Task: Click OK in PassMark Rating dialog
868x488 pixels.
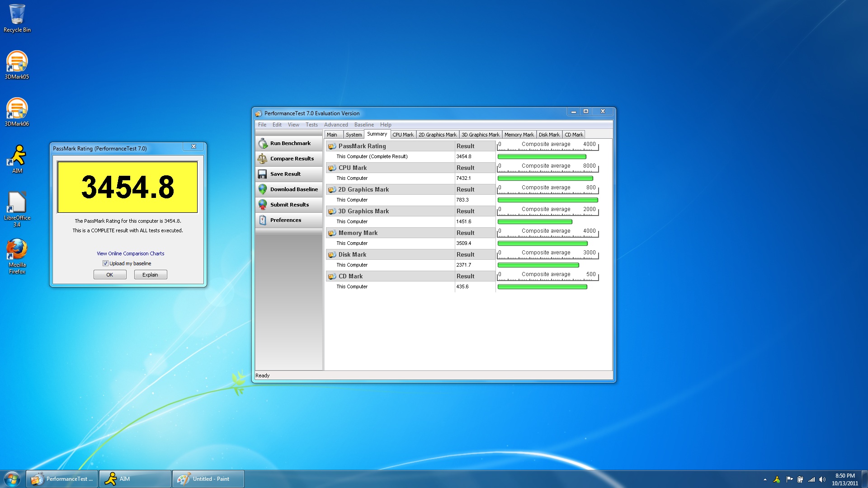Action: (x=110, y=275)
